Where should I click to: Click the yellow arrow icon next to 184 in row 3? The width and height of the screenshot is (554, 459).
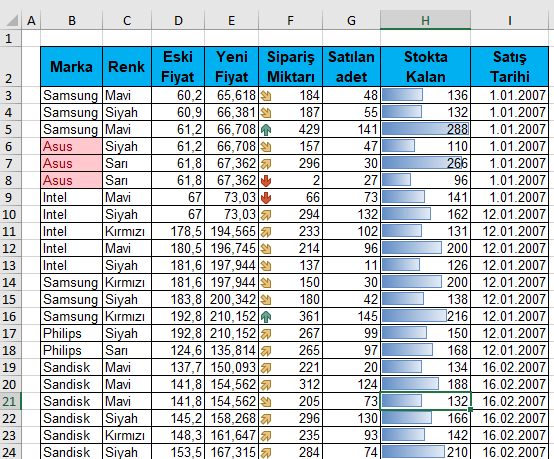pyautogui.click(x=266, y=95)
